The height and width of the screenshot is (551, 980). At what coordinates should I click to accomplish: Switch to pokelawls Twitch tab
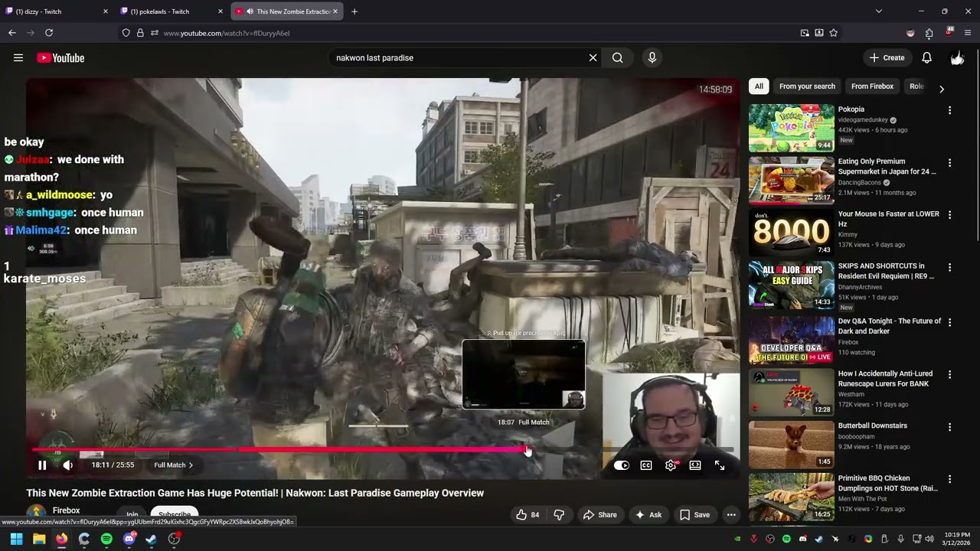coord(170,11)
